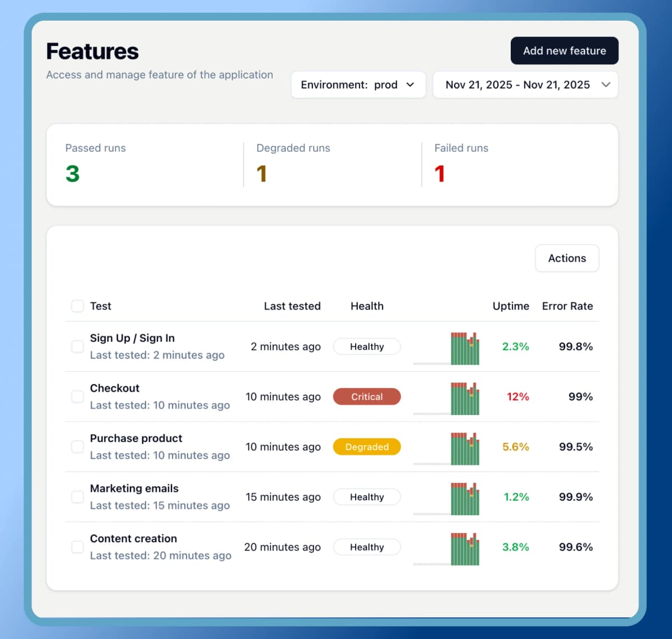
Task: Click the Health column header
Action: click(367, 306)
